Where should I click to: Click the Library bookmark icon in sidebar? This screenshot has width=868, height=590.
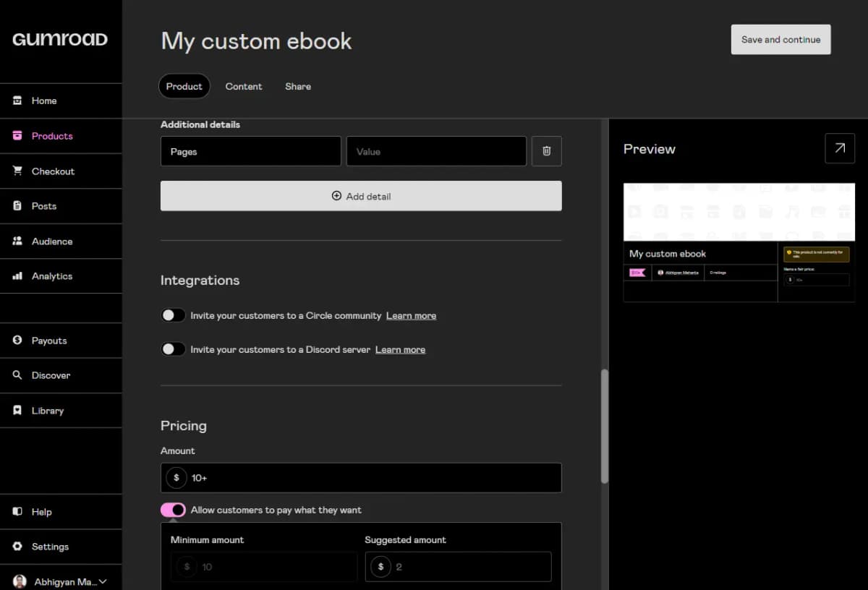[17, 411]
